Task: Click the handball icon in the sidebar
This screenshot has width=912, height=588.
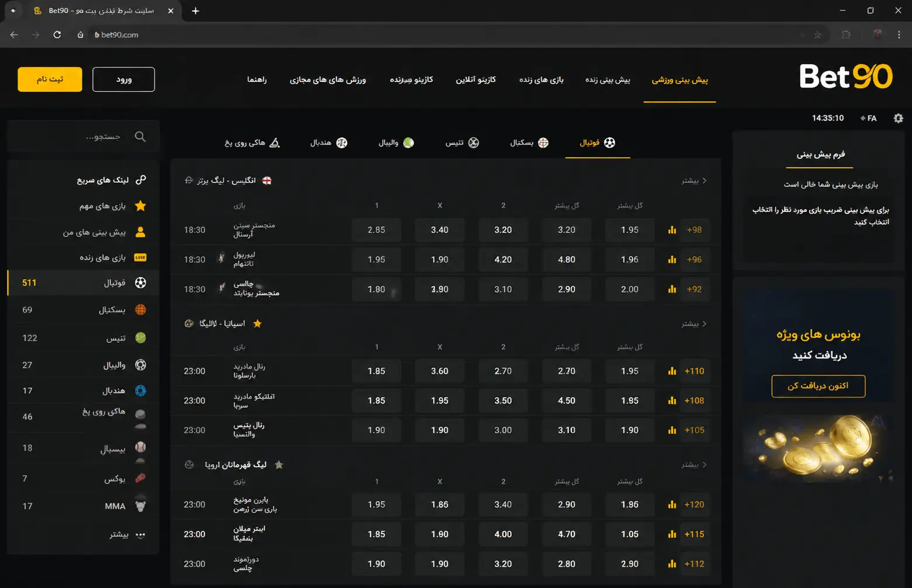Action: [140, 391]
